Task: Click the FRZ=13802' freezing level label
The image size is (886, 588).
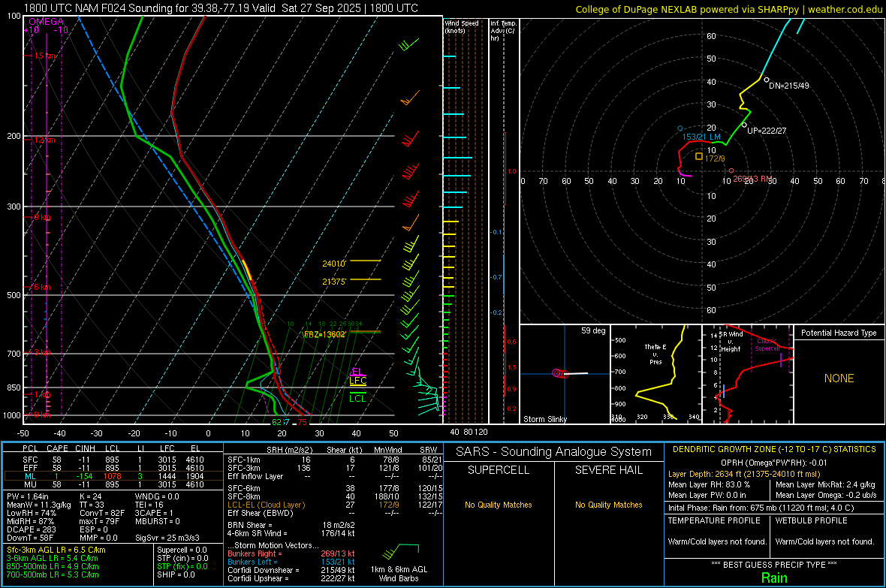Action: (x=324, y=334)
